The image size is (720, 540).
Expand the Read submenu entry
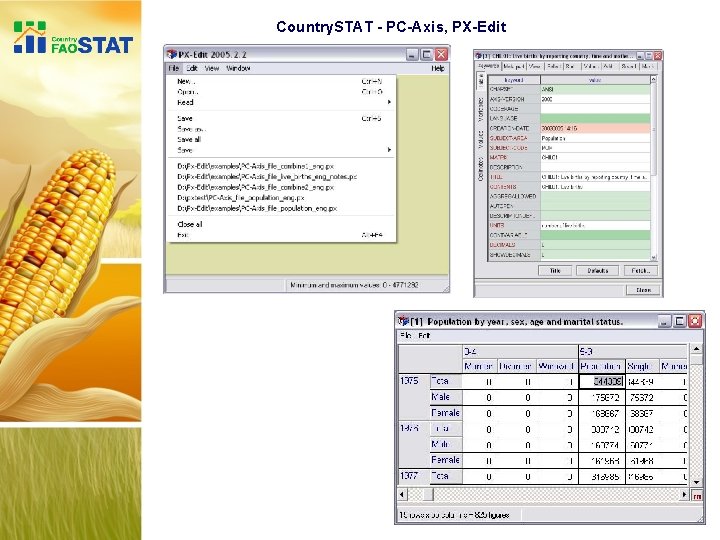pyautogui.click(x=281, y=102)
